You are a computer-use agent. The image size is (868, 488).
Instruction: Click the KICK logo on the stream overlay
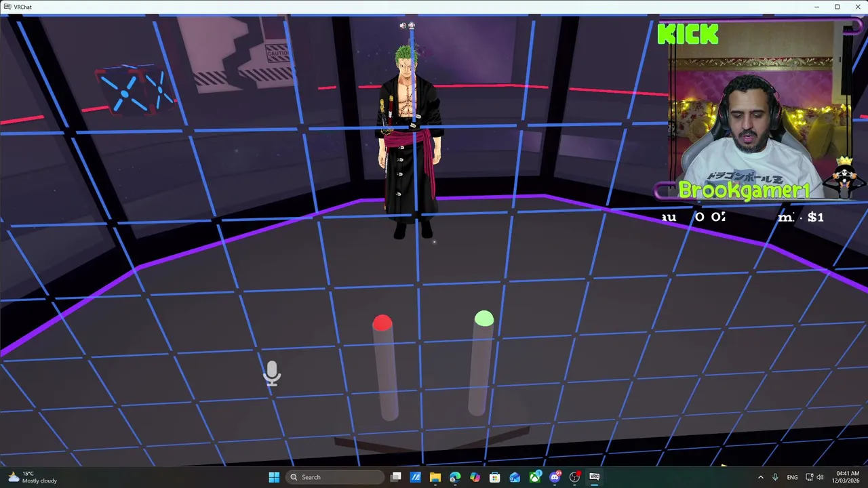(x=688, y=34)
